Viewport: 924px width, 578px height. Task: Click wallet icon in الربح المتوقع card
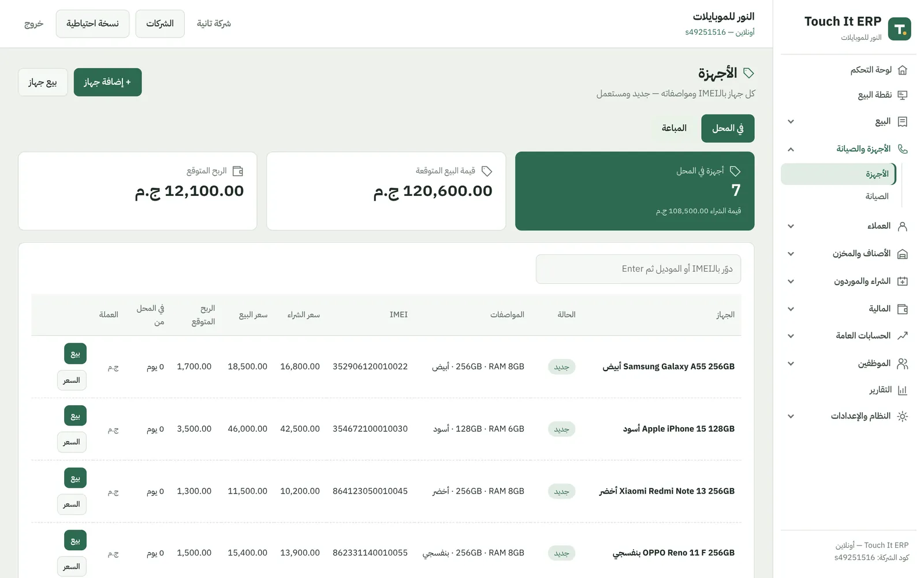point(238,171)
